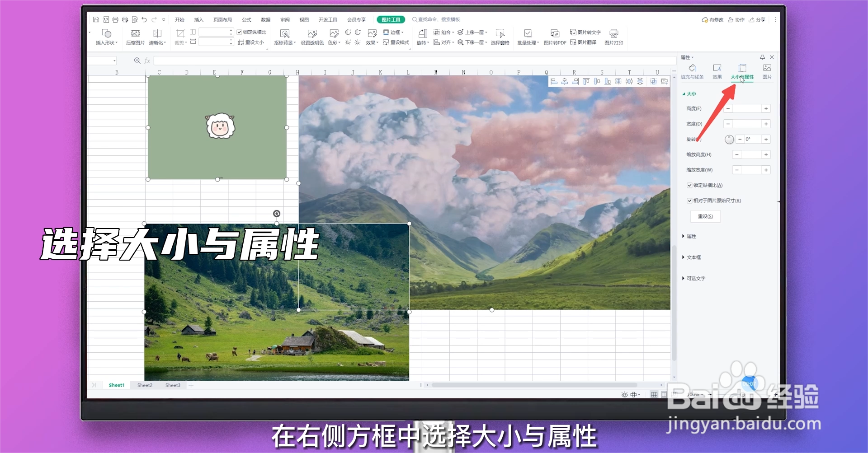This screenshot has height=453, width=868.
Task: Expand the Alt Text (可选文字) section
Action: [694, 279]
